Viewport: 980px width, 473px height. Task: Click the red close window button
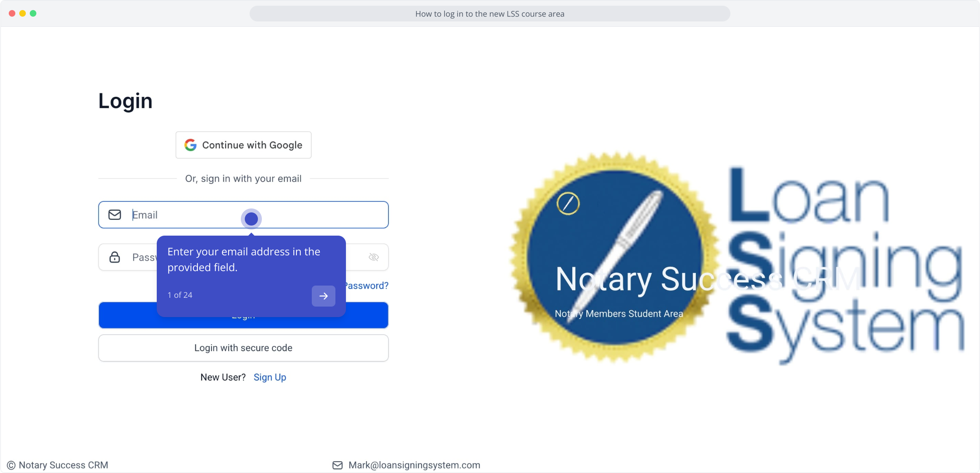12,13
